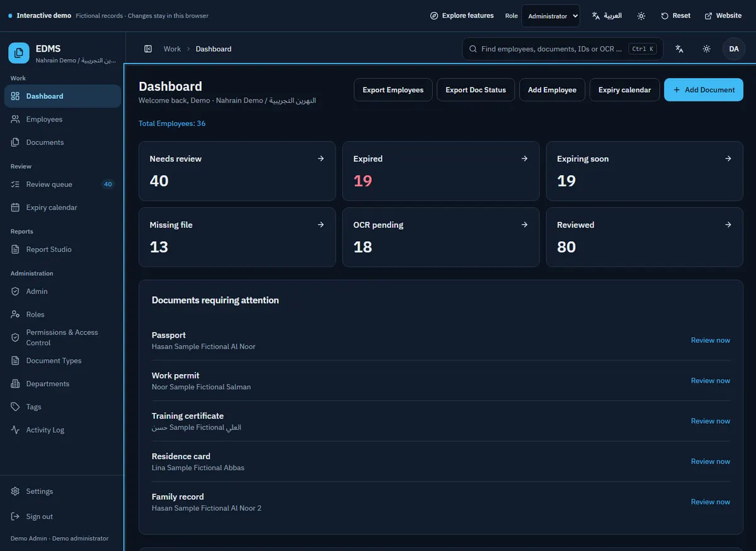Click the Reset button in top bar
The width and height of the screenshot is (756, 551).
click(x=675, y=16)
